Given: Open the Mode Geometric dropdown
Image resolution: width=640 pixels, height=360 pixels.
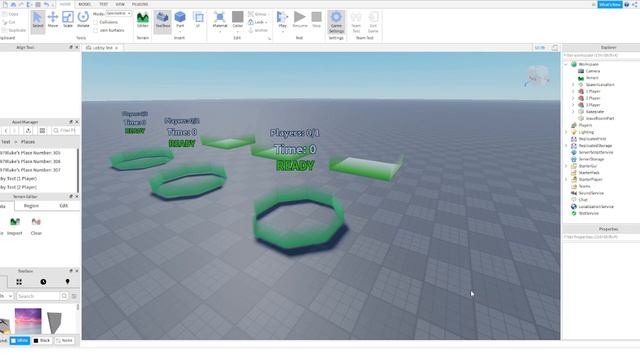Looking at the screenshot, I should pos(119,13).
